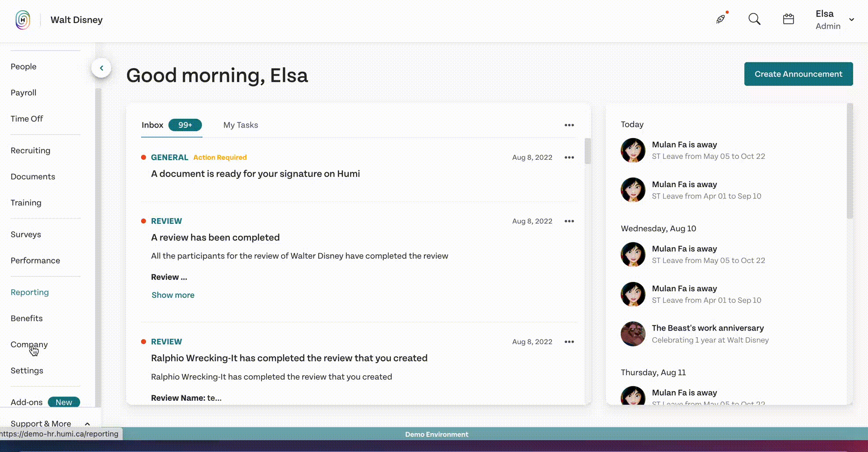Click the Humi logo icon
This screenshot has width=868, height=452.
click(x=23, y=20)
